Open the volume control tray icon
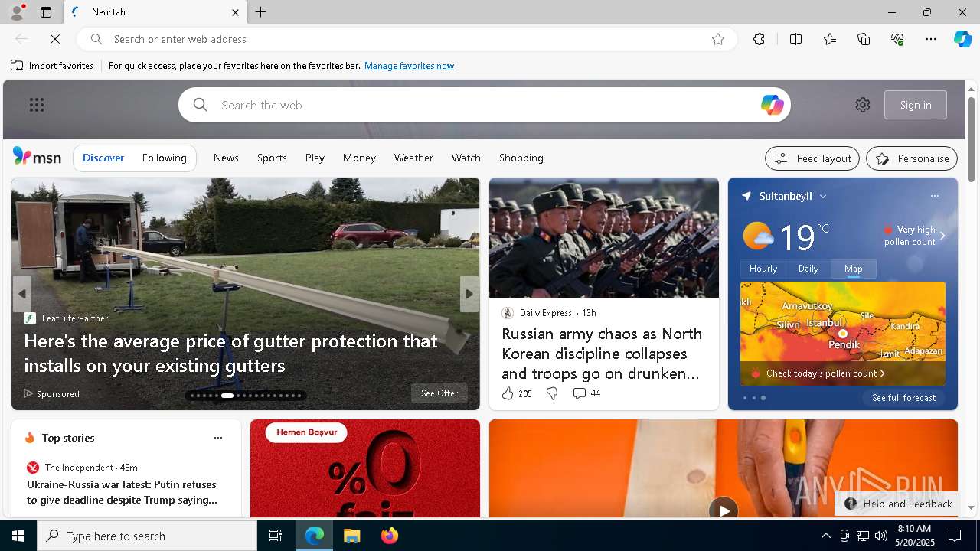This screenshot has height=551, width=980. coord(880,536)
